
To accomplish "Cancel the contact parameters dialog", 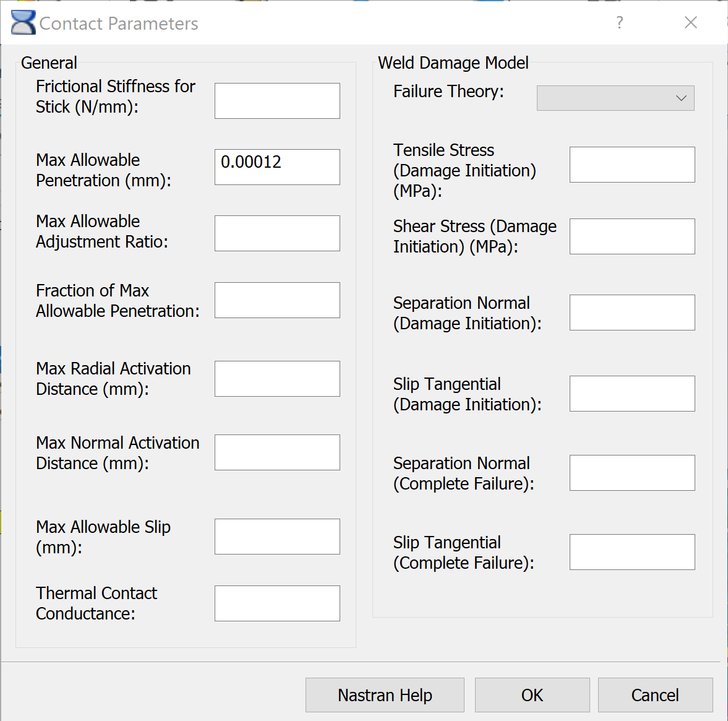I will coord(655,695).
